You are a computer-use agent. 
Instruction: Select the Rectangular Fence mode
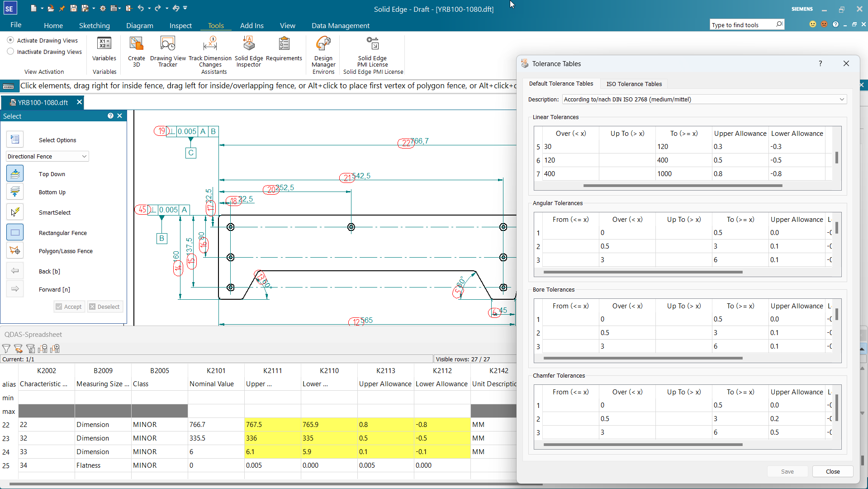[15, 232]
